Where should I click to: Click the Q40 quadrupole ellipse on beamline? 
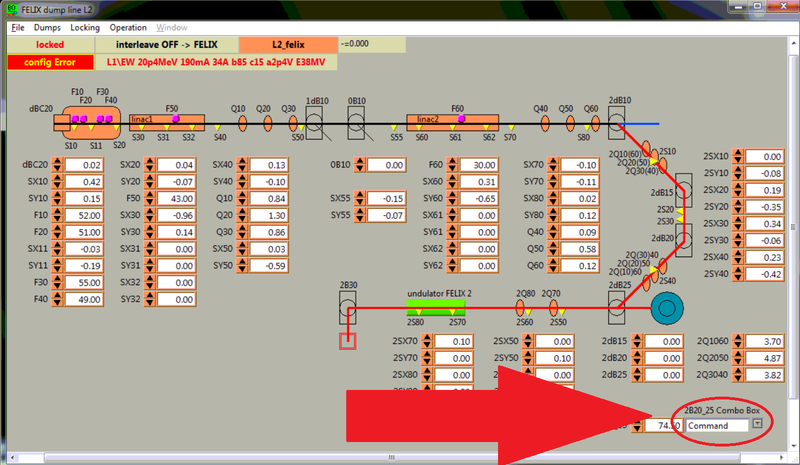coord(542,123)
